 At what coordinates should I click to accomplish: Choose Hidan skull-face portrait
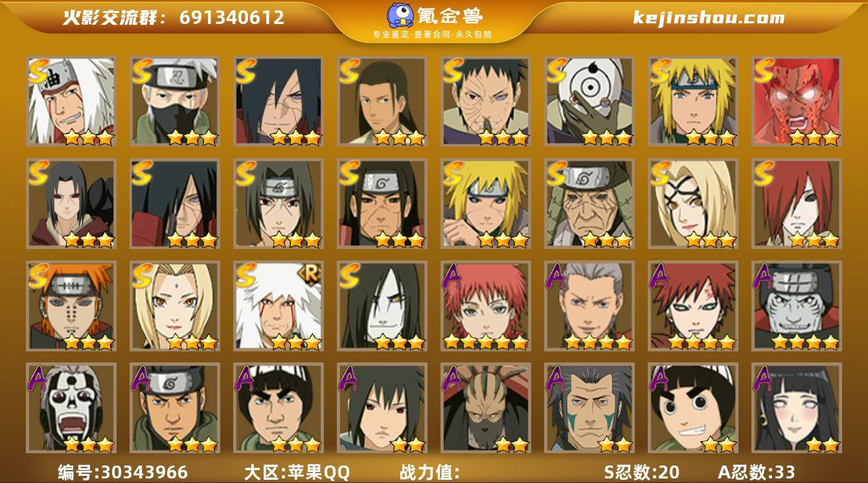pos(71,408)
